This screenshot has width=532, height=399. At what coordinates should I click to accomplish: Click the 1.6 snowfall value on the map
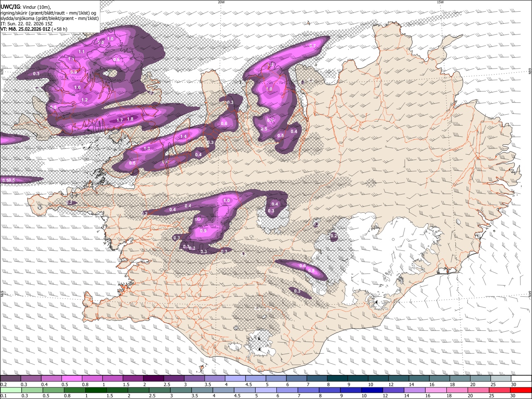(78, 88)
